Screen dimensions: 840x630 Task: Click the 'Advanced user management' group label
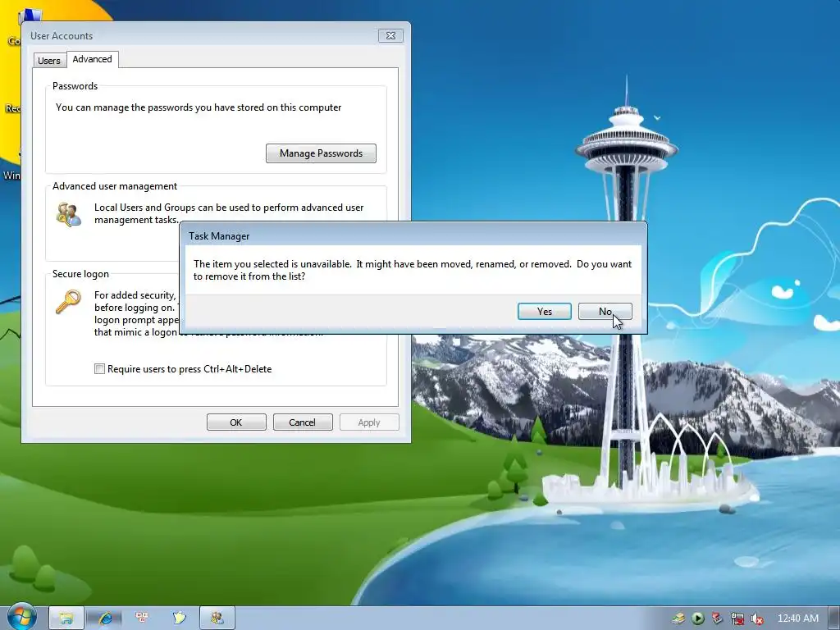click(115, 186)
